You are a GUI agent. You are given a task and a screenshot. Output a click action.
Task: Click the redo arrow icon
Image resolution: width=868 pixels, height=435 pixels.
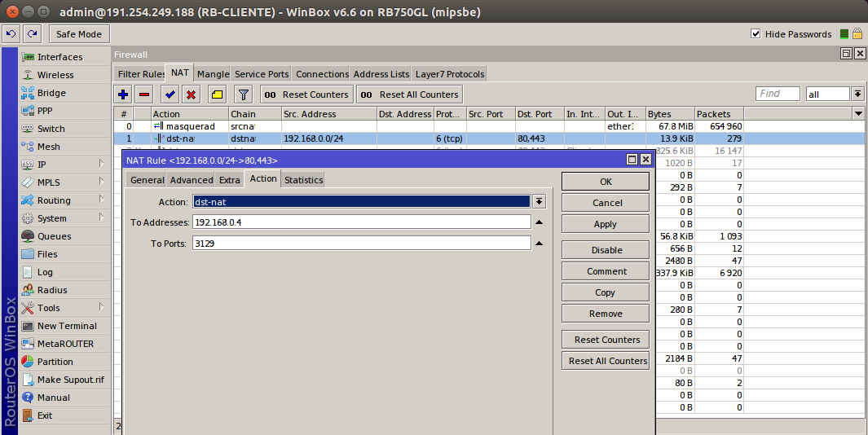point(32,33)
